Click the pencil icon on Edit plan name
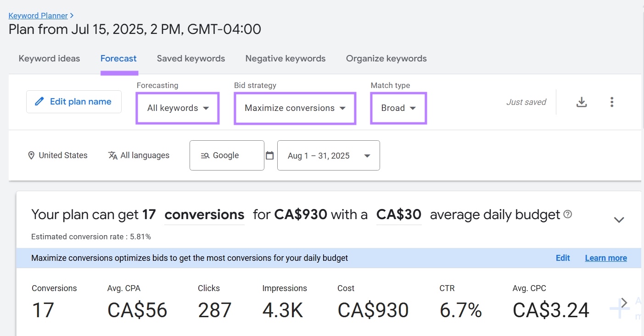This screenshot has width=644, height=336. click(x=39, y=101)
